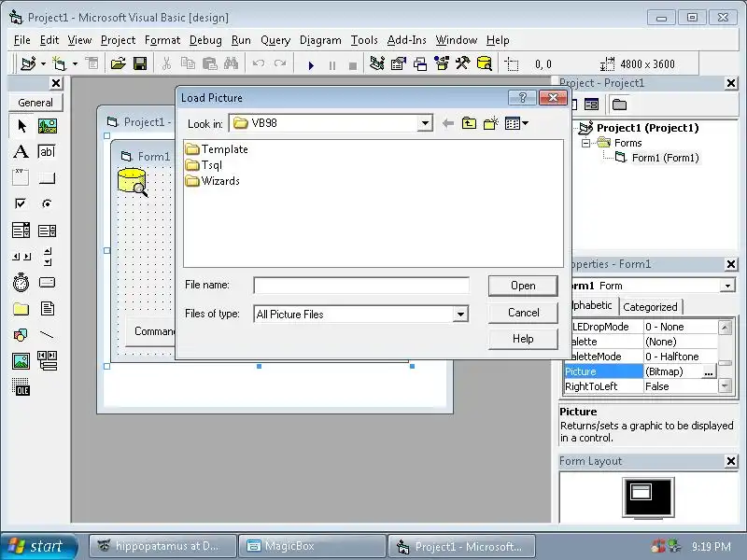
Task: Select the Frame tool in toolbox
Action: (x=21, y=177)
